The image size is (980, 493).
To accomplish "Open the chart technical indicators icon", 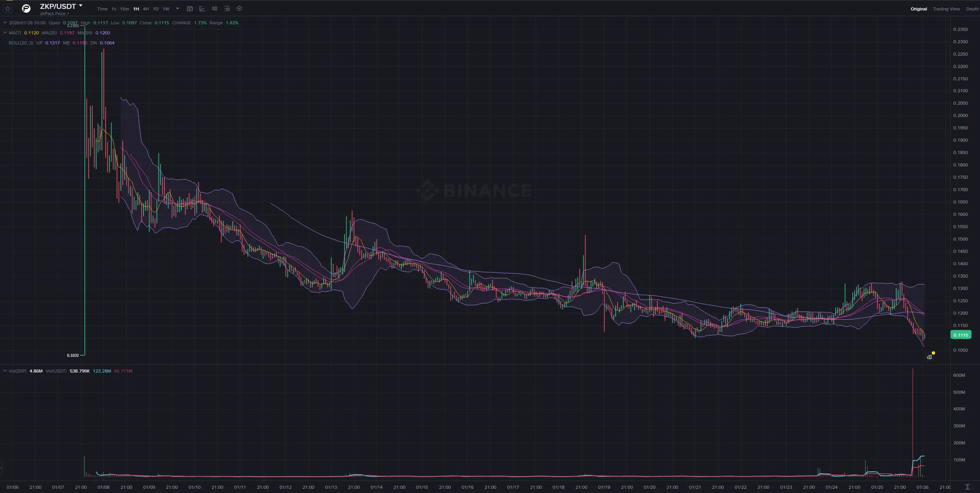I will point(202,8).
